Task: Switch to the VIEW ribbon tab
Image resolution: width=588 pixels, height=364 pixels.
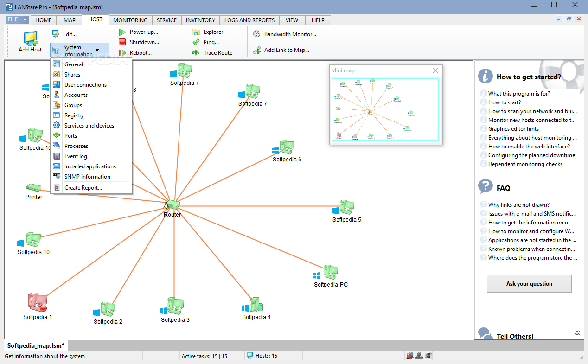Action: (292, 20)
